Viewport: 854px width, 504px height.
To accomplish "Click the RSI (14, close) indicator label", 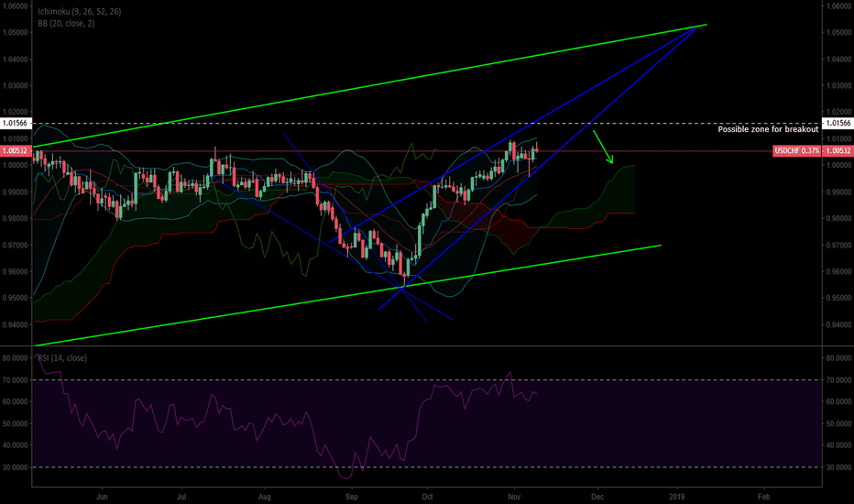I will click(x=62, y=358).
